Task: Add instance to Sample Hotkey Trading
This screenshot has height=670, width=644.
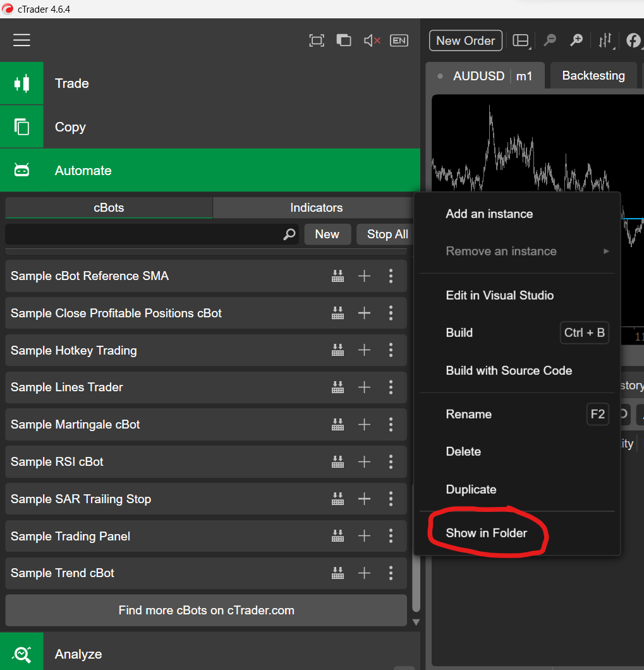Action: coord(364,350)
